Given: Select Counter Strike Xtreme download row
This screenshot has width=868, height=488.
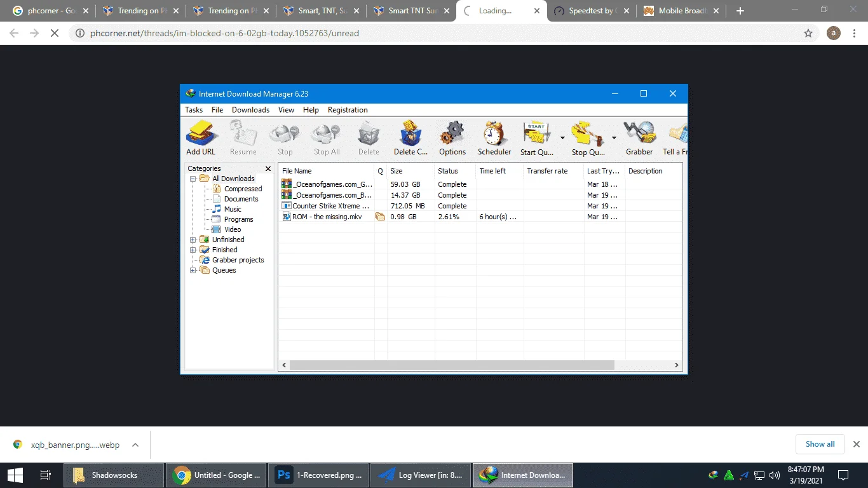Looking at the screenshot, I should click(480, 206).
